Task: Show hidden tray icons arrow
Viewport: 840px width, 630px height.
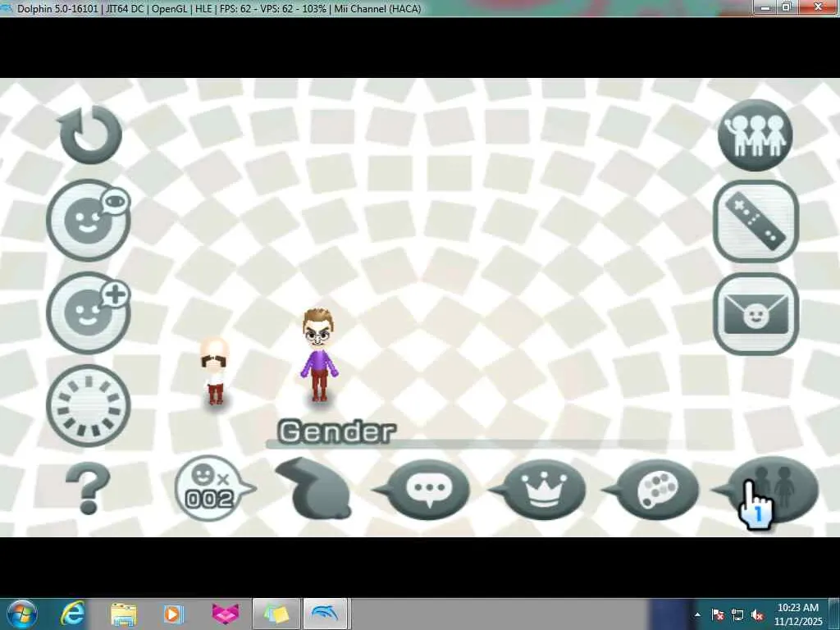Action: (x=697, y=614)
